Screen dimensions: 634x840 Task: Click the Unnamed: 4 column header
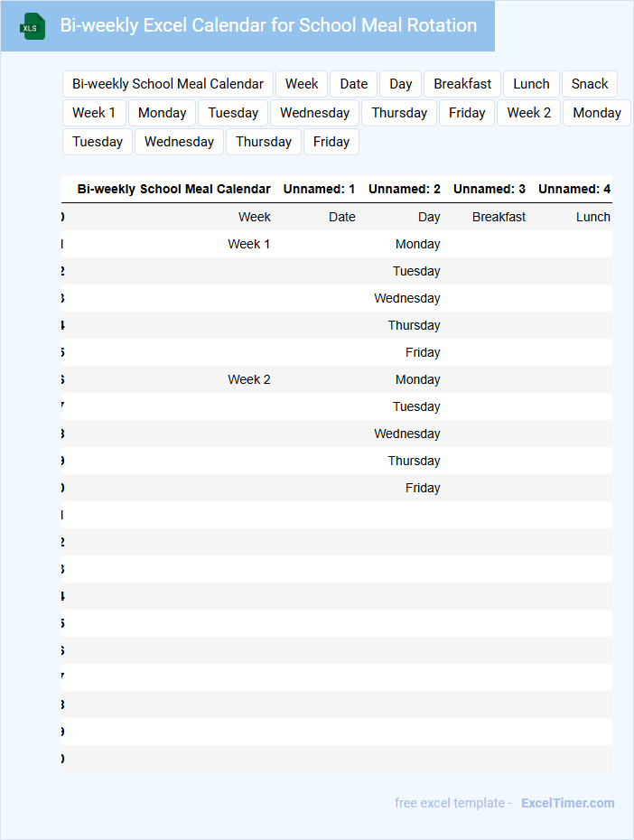click(574, 189)
